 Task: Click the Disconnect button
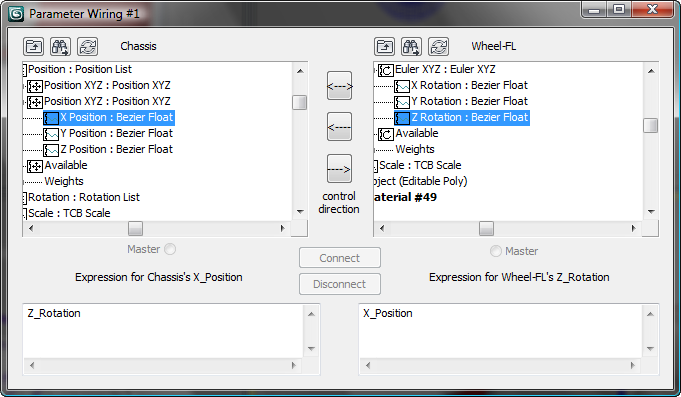click(340, 284)
